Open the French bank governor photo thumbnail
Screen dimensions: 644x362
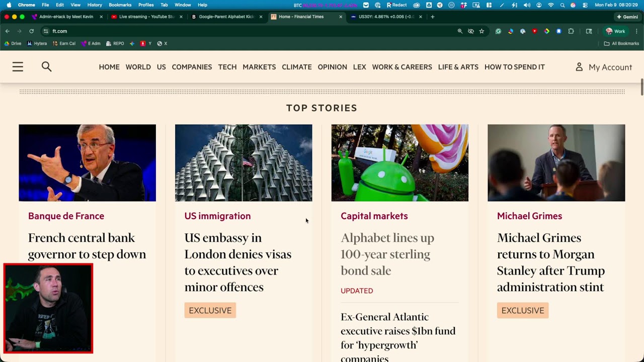tap(88, 163)
